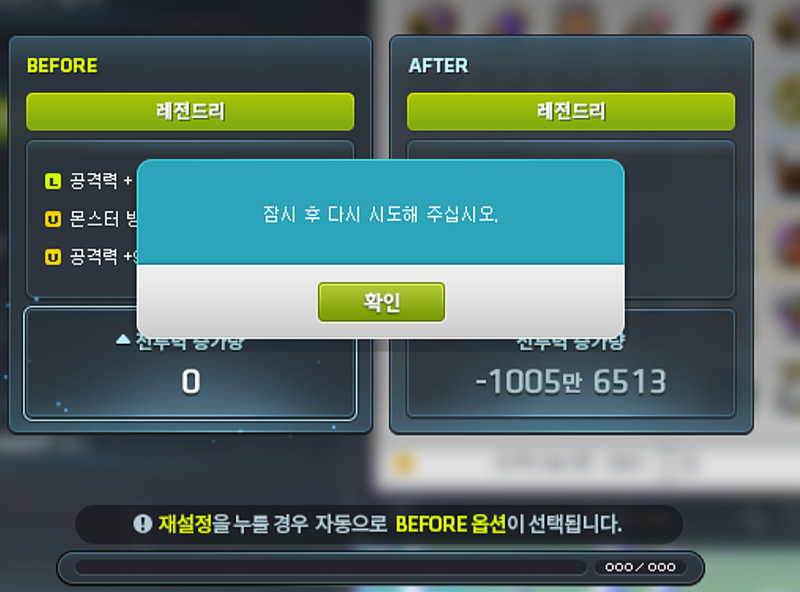The width and height of the screenshot is (800, 592).
Task: Click the 레전드리 rank bar under BEFORE
Action: click(190, 111)
